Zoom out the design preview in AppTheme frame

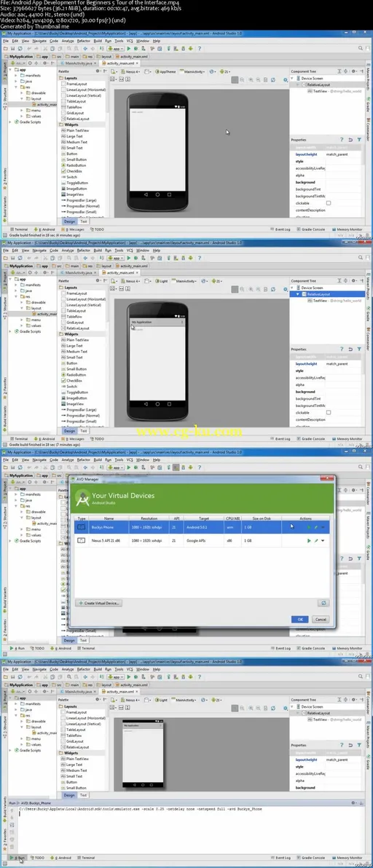coord(260,79)
